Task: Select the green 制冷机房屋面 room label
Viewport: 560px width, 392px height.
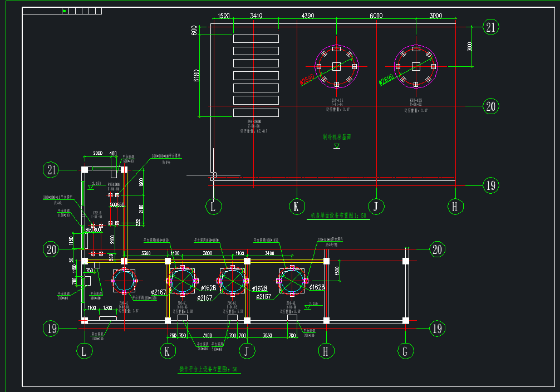Action: point(337,137)
